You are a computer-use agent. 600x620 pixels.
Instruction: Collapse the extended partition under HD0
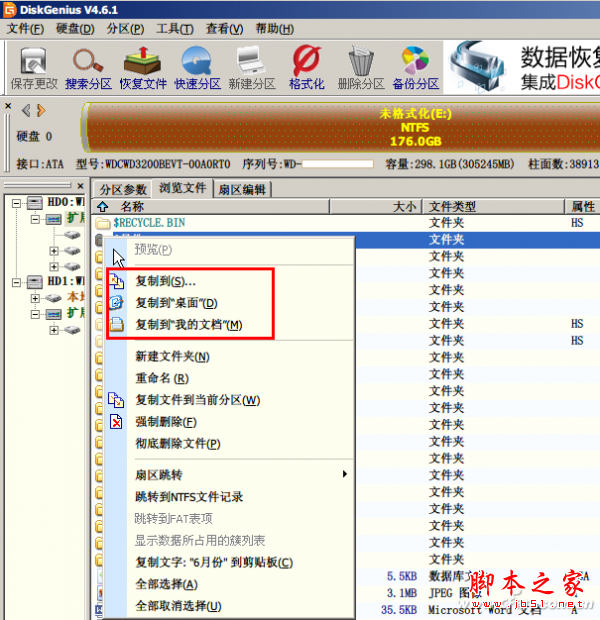tap(35, 219)
